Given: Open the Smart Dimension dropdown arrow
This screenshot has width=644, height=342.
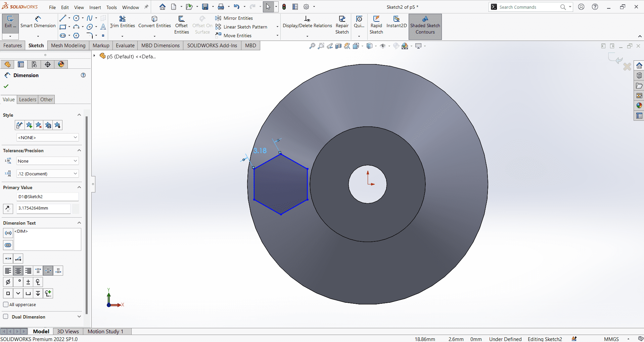Looking at the screenshot, I should pyautogui.click(x=38, y=36).
